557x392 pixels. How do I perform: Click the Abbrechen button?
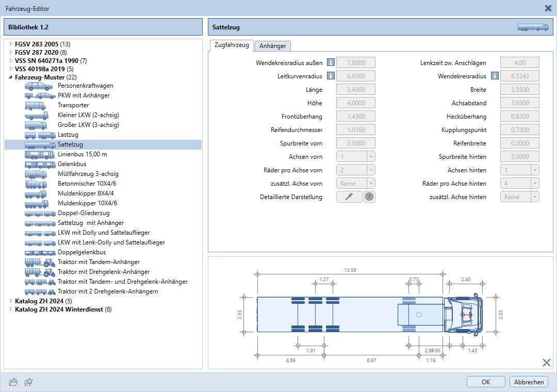529,382
